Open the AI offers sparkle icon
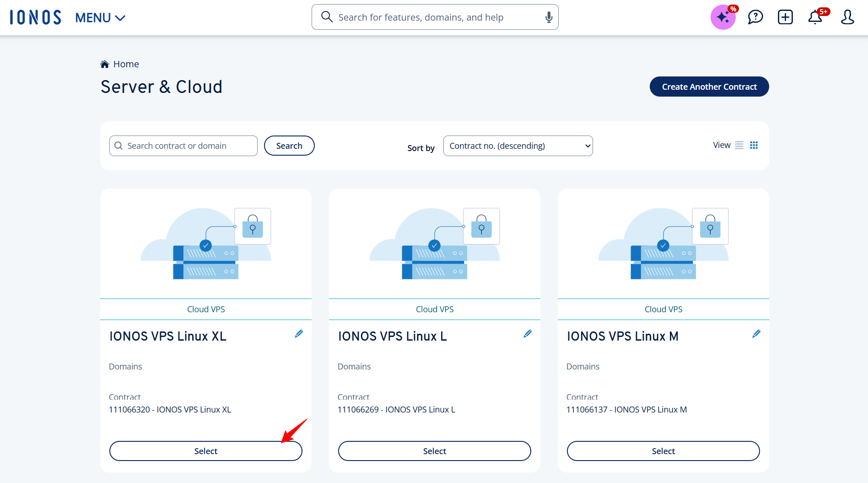 click(x=723, y=17)
